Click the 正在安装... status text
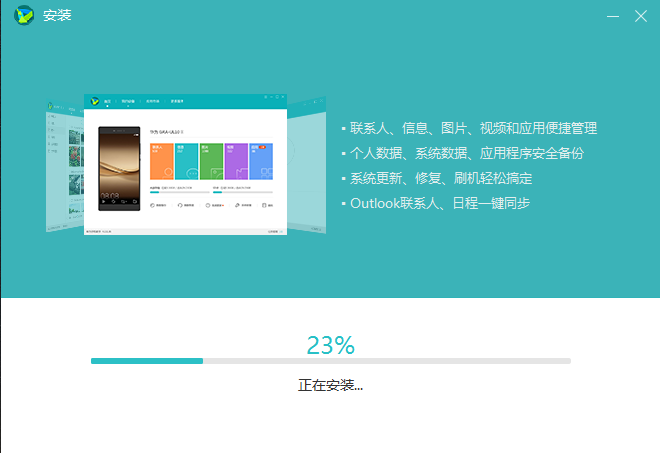The image size is (660, 453). (330, 385)
